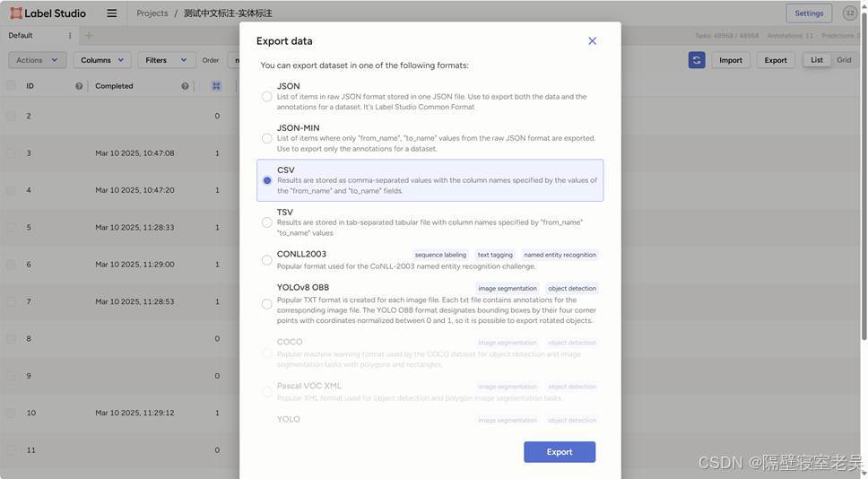Click the Mar 10 2025, 11:29:00 cell
868x479 pixels.
point(135,264)
